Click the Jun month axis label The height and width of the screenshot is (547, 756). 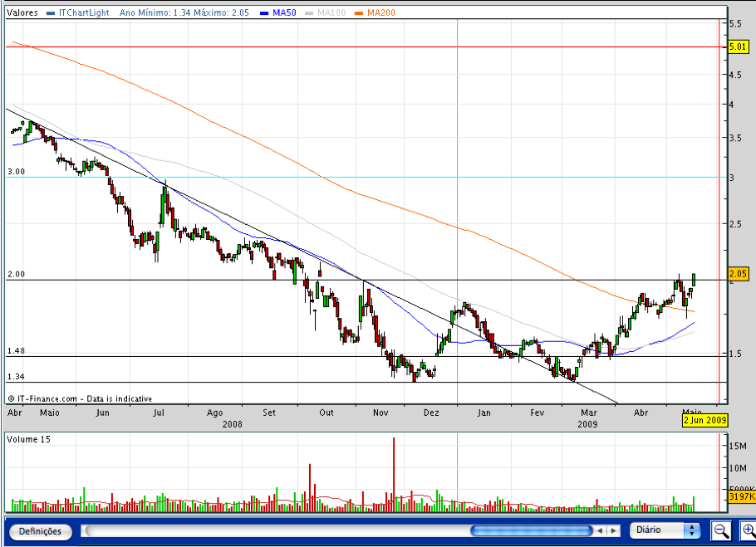pyautogui.click(x=102, y=413)
